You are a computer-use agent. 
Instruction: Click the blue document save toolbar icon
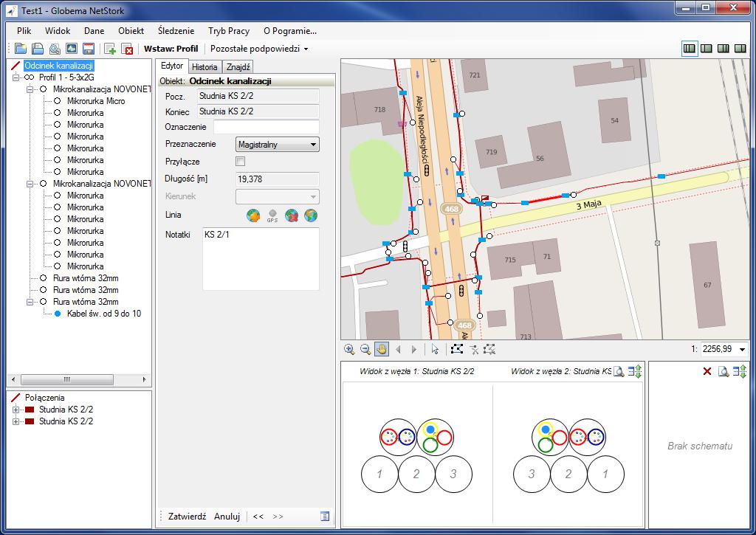pyautogui.click(x=38, y=49)
